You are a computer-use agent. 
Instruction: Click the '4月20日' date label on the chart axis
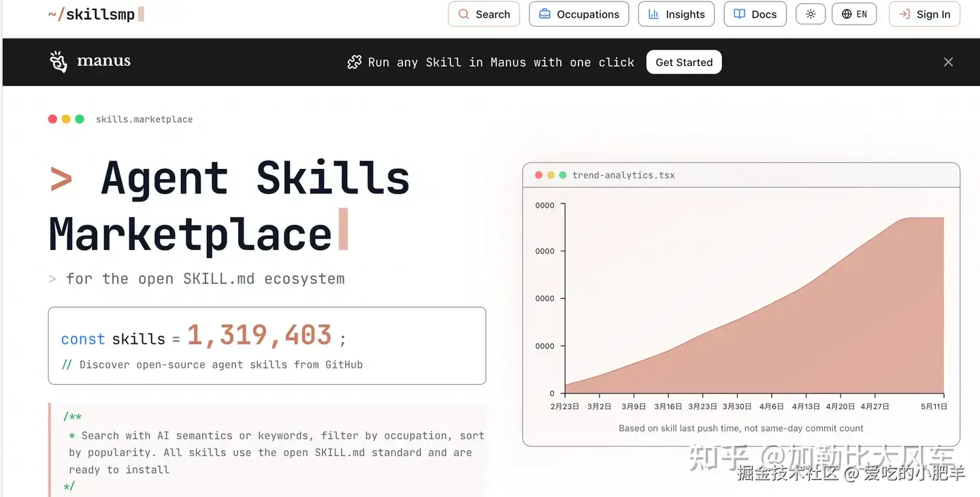tap(840, 406)
